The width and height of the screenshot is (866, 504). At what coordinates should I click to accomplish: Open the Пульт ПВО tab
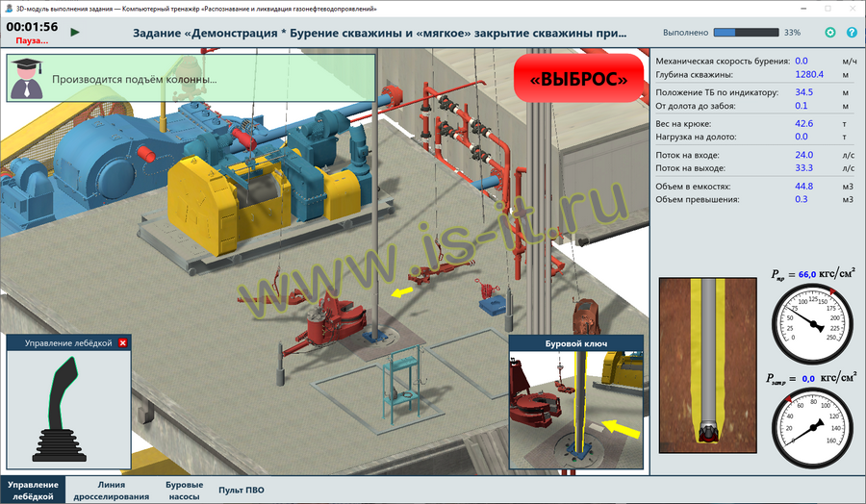(x=242, y=491)
